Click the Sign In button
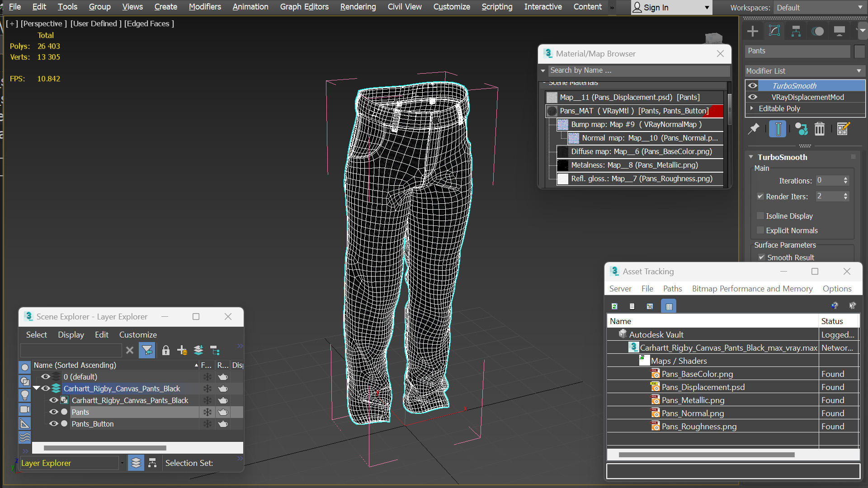Image resolution: width=868 pixels, height=488 pixels. tap(671, 8)
